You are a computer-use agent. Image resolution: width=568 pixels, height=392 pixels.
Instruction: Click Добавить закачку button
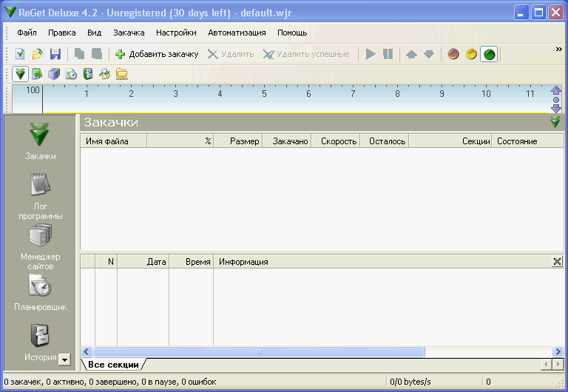pos(157,54)
